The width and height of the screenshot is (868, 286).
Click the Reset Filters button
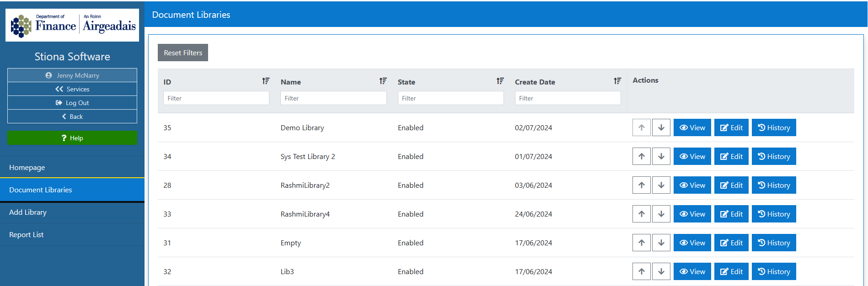[183, 53]
